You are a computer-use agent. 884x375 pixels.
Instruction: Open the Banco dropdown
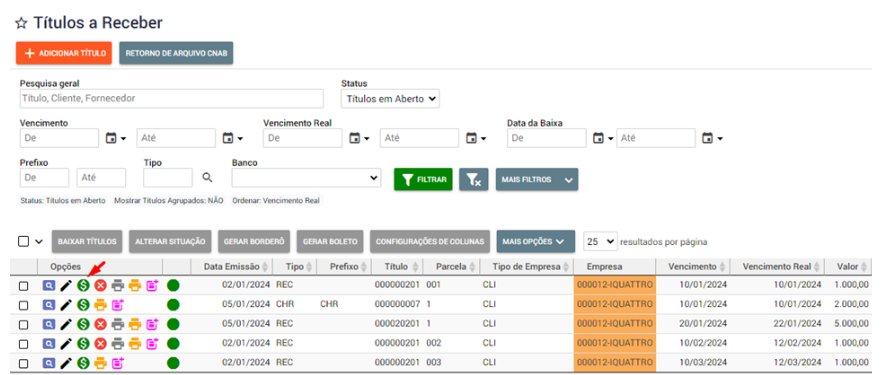pyautogui.click(x=306, y=178)
